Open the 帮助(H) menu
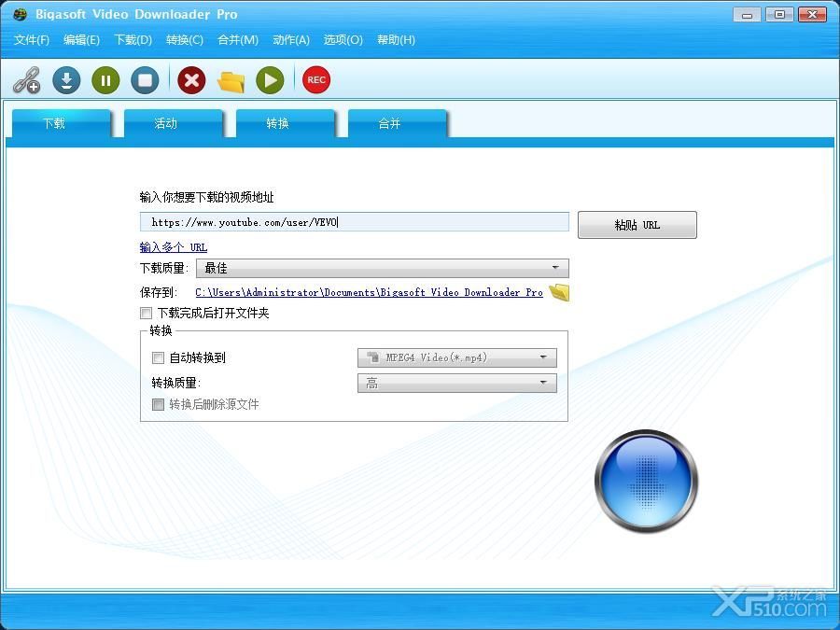Viewport: 840px width, 630px height. pos(396,40)
